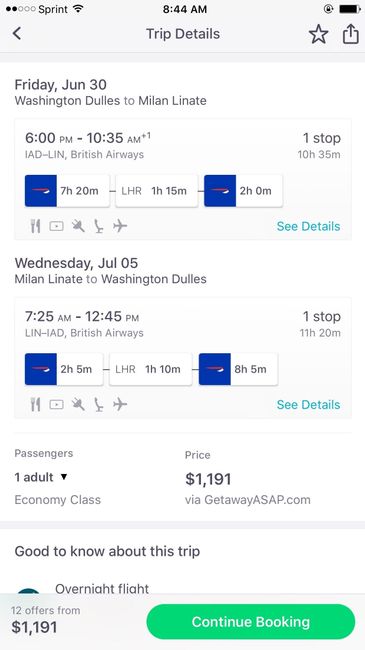Save trip with the star icon
The height and width of the screenshot is (650, 365).
click(x=319, y=34)
